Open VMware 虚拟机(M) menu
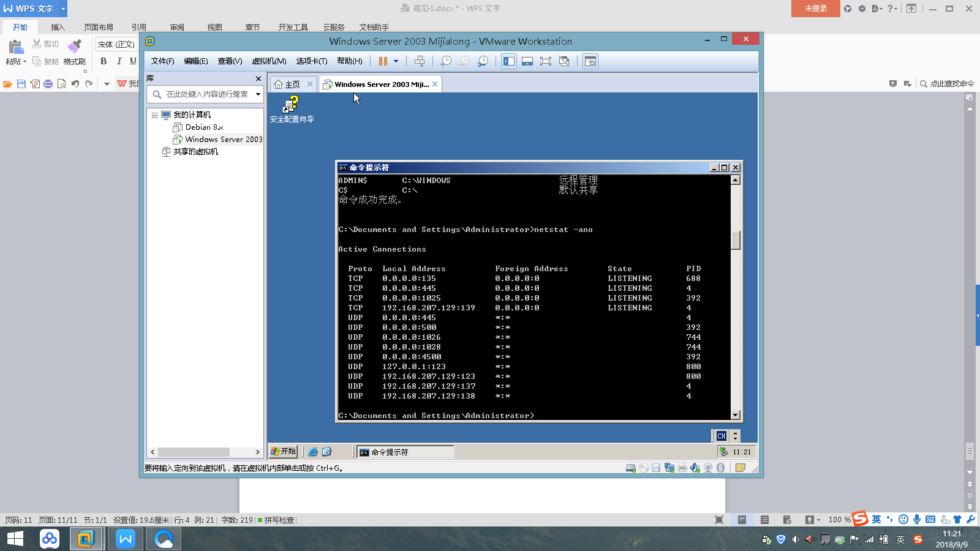This screenshot has width=980, height=551. point(269,61)
